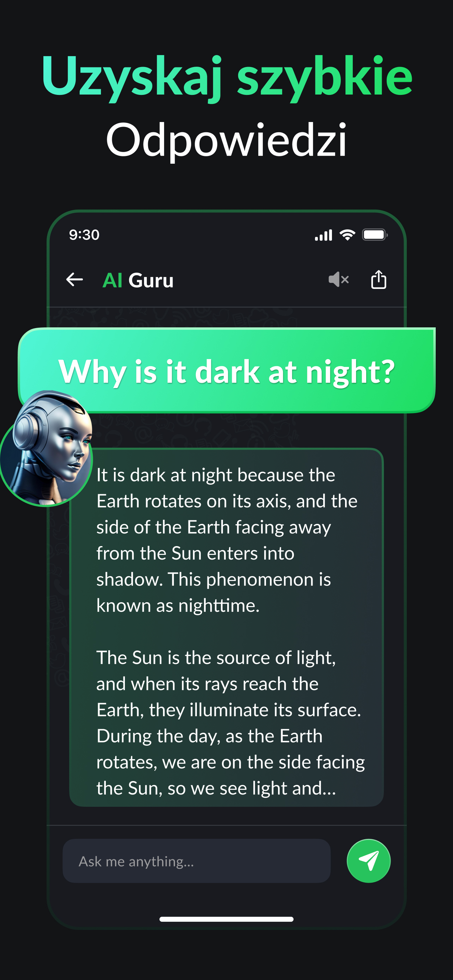Viewport: 453px width, 980px height.
Task: Click the 'Uzyskaj szybkie' headline
Action: (227, 76)
